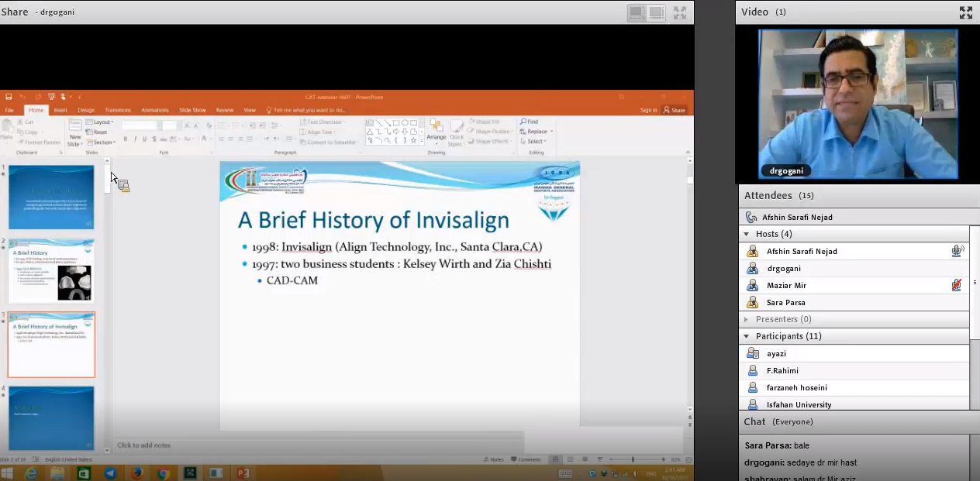Switch to the Slide Show tab
The height and width of the screenshot is (481, 980).
tap(192, 110)
